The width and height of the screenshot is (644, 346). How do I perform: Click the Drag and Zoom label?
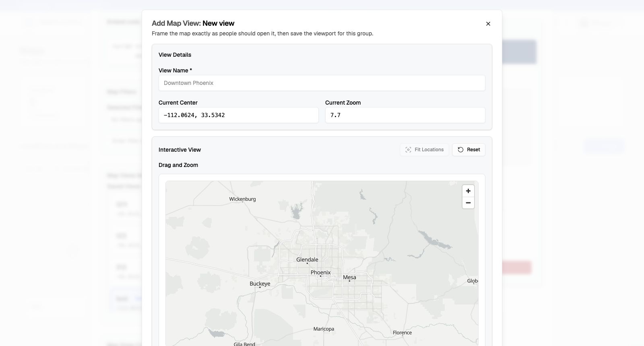coord(178,165)
